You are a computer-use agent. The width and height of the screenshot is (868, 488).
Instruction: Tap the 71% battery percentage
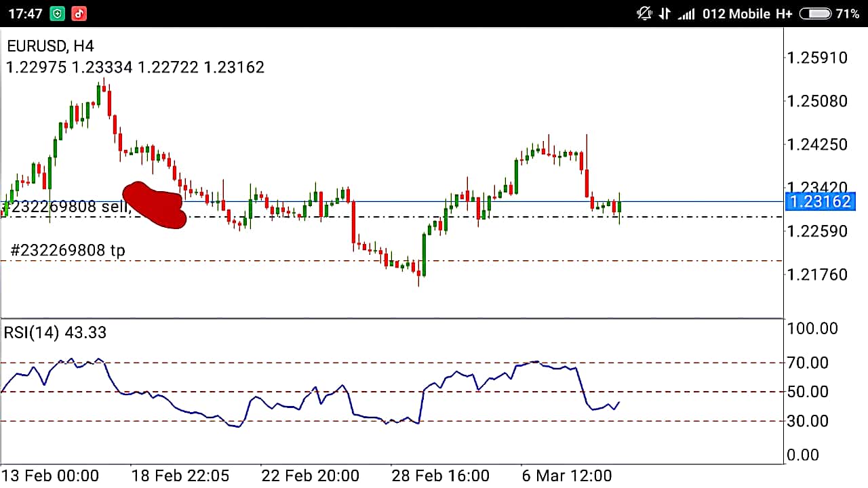(x=848, y=14)
